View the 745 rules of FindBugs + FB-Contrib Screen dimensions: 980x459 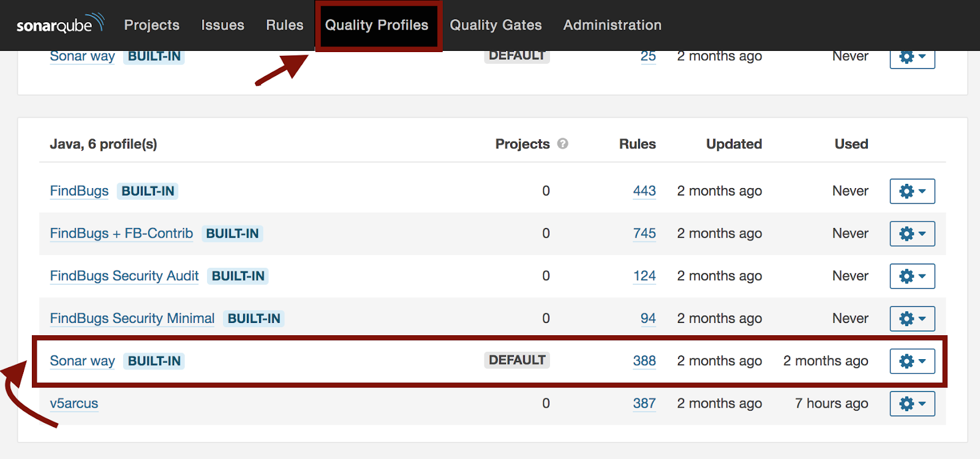click(x=644, y=233)
